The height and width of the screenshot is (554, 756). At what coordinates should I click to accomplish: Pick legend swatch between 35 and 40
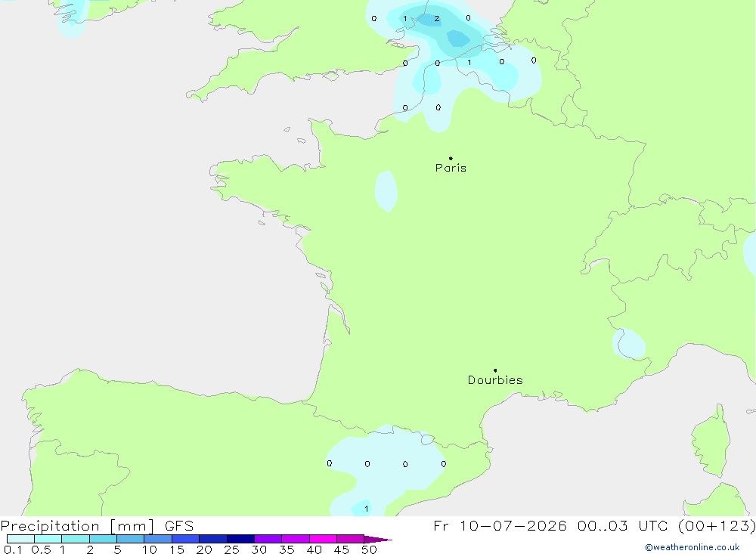[296, 539]
